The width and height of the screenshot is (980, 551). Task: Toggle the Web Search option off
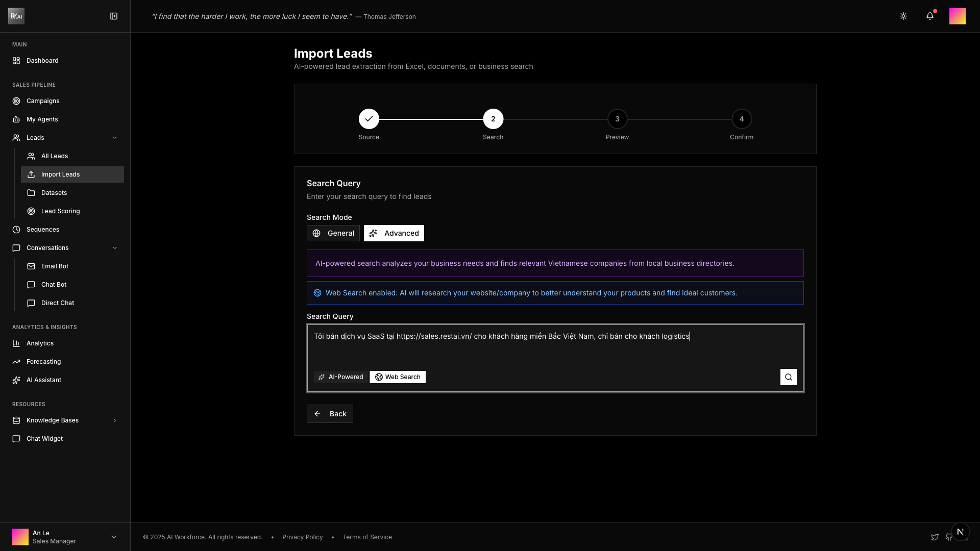tap(398, 377)
